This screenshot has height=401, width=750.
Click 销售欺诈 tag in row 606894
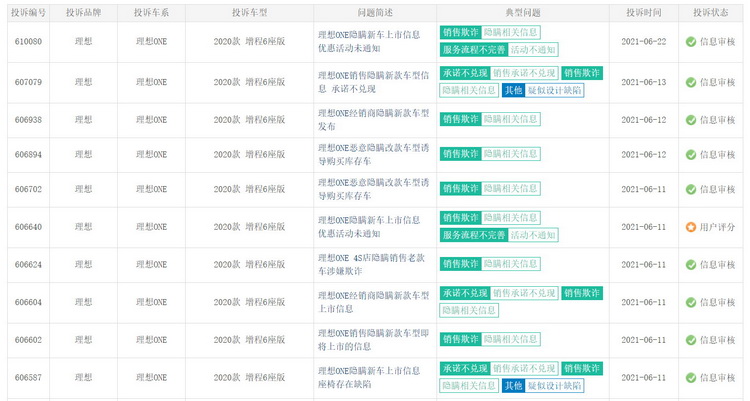(460, 154)
